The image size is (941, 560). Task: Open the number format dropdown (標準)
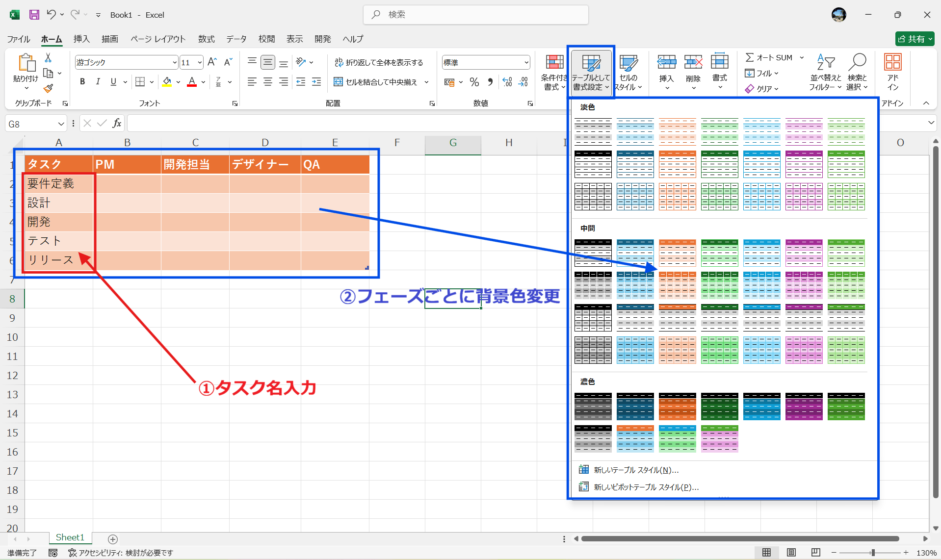coord(526,62)
